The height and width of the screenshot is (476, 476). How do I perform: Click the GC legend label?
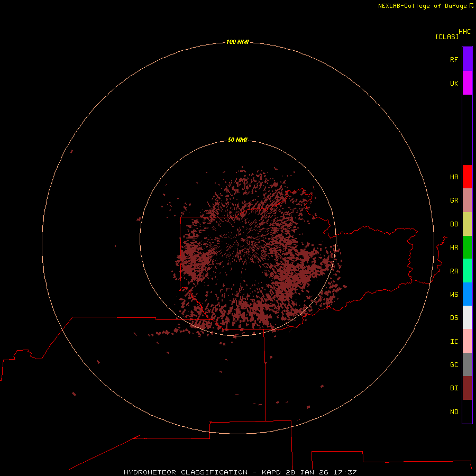[454, 365]
